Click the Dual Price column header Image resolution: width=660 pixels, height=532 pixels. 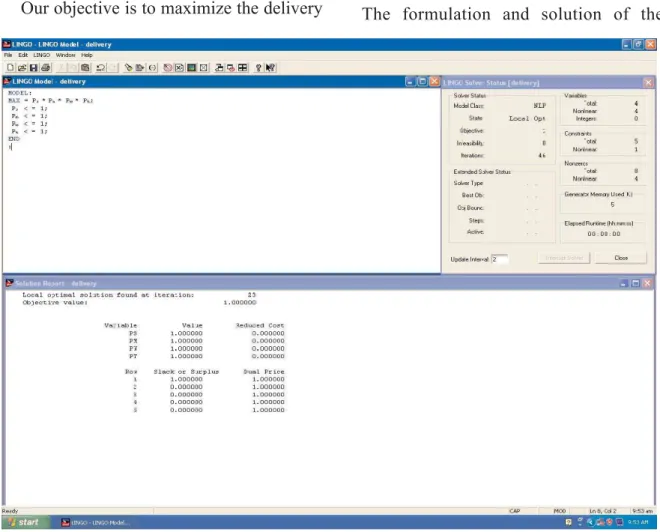click(263, 372)
